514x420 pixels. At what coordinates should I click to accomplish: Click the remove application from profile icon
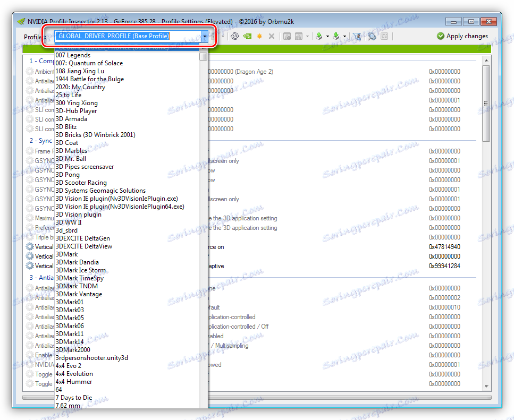(299, 36)
